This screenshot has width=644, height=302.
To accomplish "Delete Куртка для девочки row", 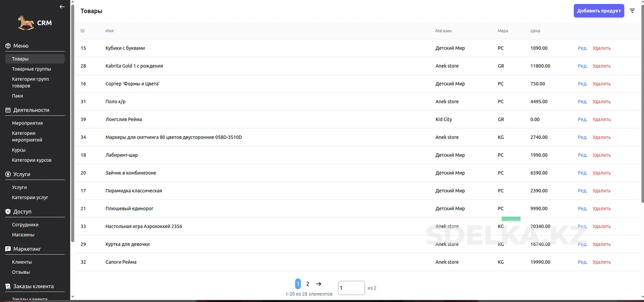I will (601, 245).
